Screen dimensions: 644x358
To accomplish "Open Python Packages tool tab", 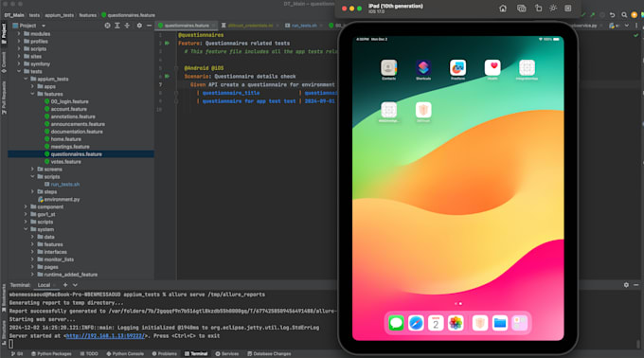I will [51, 353].
